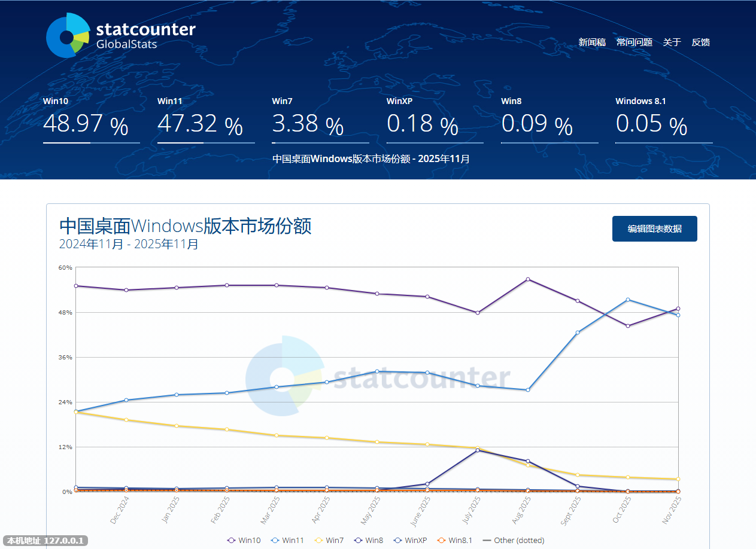Toggle Win11 series in chart legend
The width and height of the screenshot is (756, 549).
point(287,540)
